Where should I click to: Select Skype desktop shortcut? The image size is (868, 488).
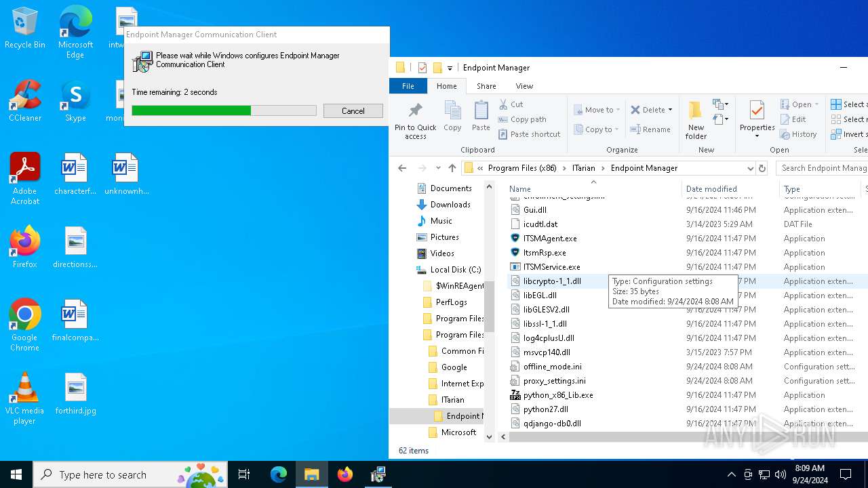tap(75, 102)
